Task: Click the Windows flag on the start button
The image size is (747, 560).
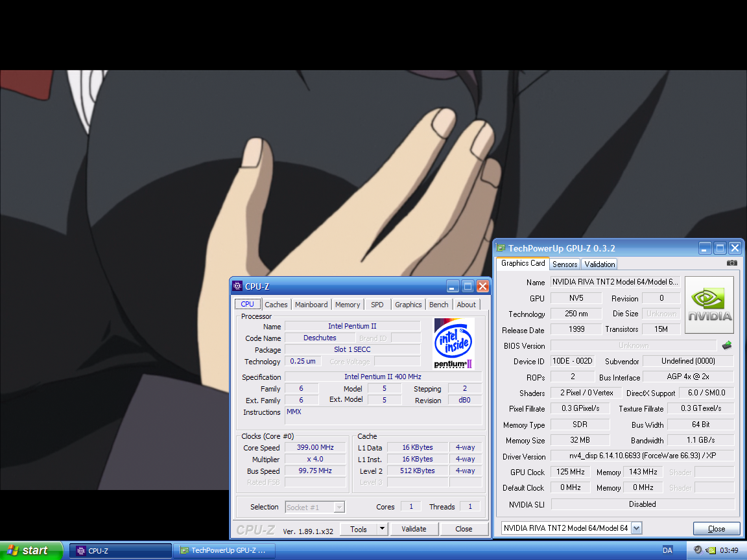Action: 12,550
